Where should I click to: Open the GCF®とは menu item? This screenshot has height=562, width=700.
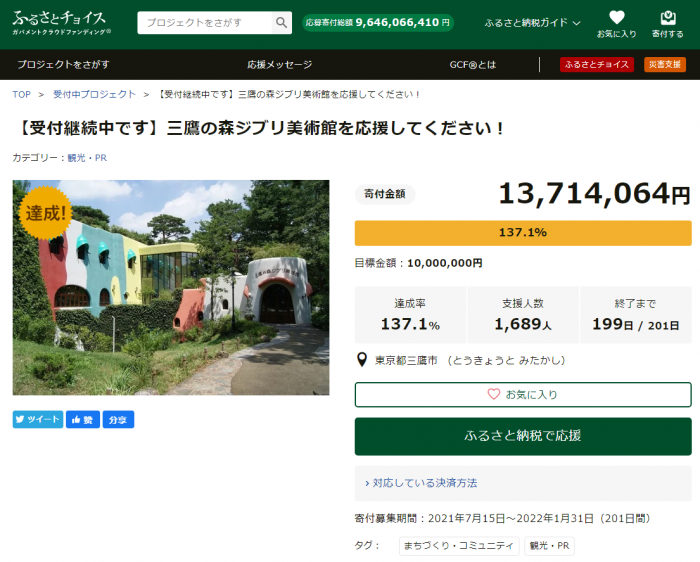point(472,65)
